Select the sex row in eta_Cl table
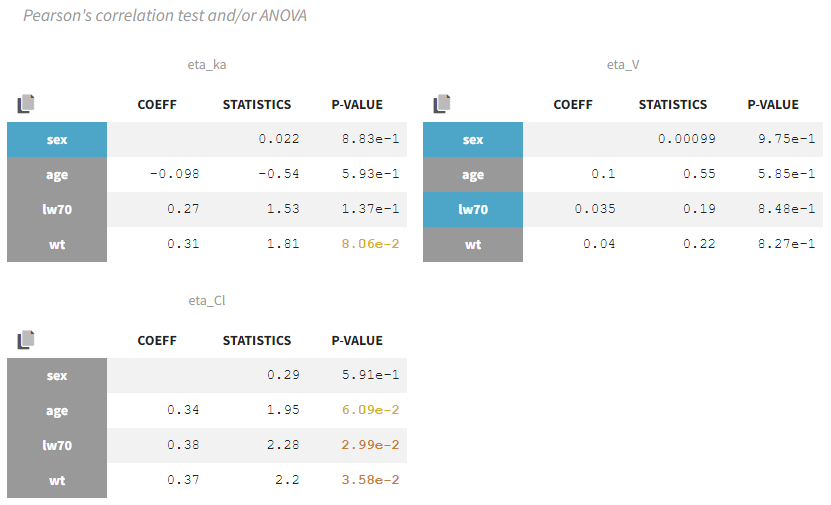The image size is (831, 505). 57,375
